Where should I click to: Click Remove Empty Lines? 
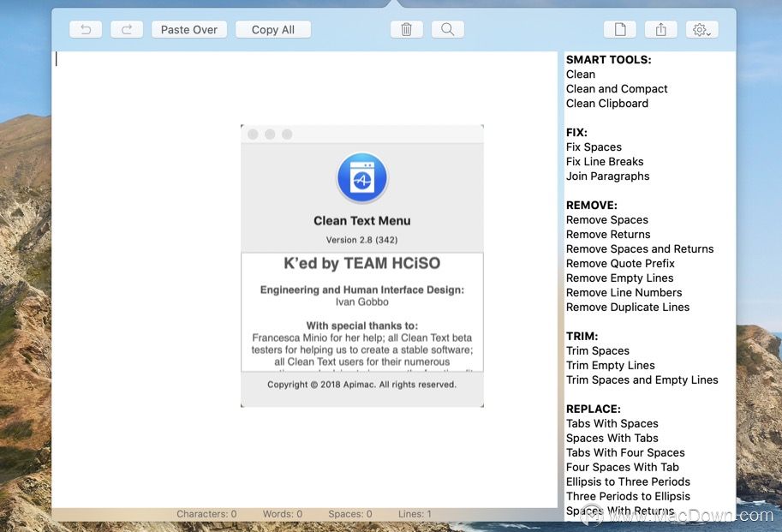pos(619,278)
